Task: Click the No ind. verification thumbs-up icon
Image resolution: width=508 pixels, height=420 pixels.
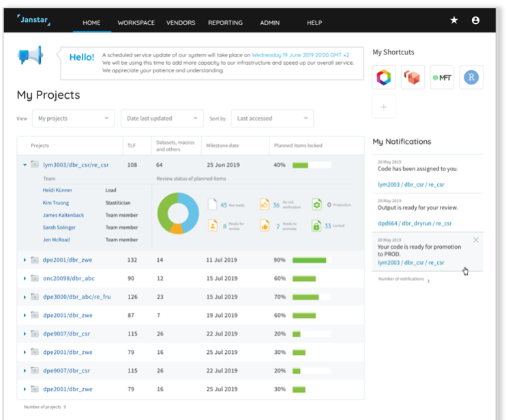Action: click(265, 204)
